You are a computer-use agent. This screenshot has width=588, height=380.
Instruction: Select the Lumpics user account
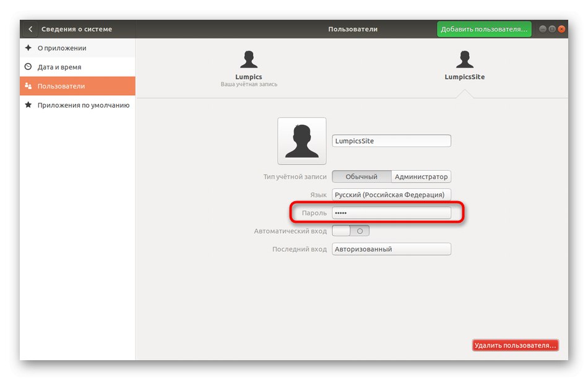(x=249, y=69)
